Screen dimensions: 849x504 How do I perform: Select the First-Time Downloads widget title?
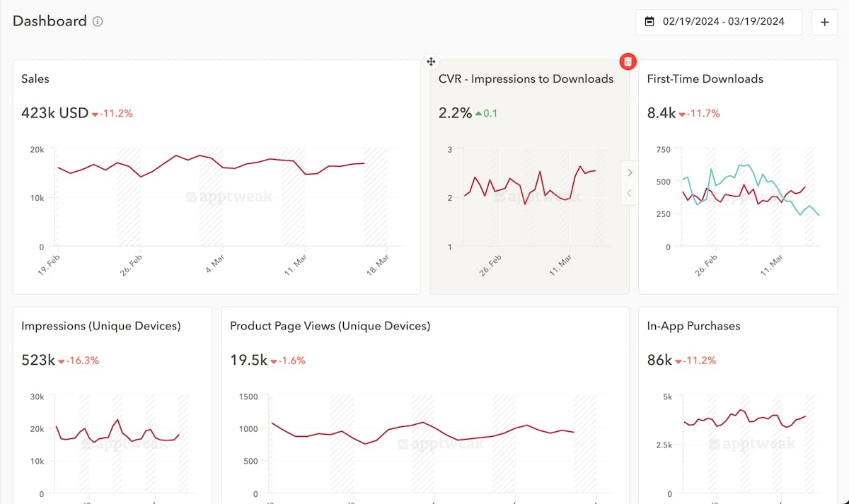coord(705,79)
